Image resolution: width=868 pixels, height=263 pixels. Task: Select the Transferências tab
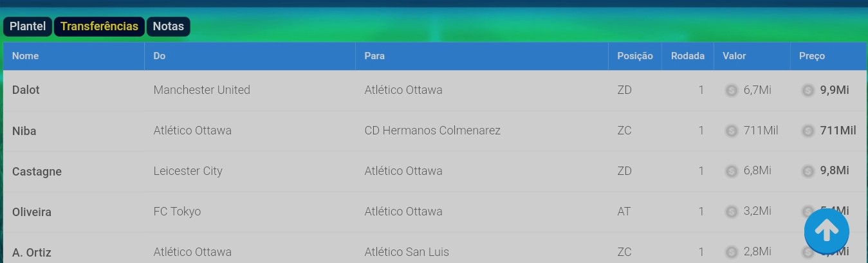coord(99,26)
